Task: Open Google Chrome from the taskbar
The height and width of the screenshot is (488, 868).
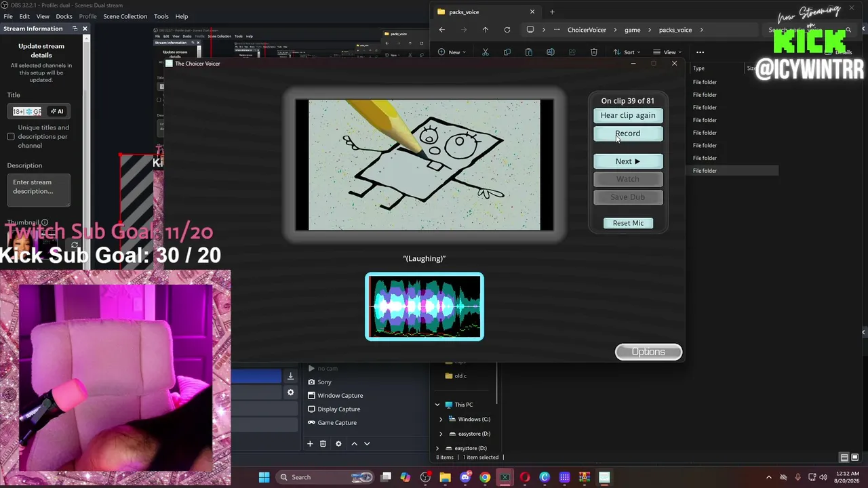Action: [x=485, y=477]
